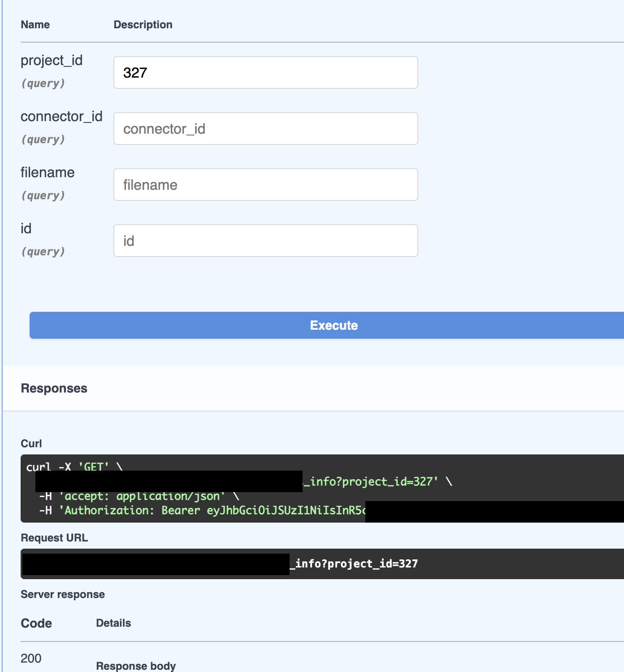Click the 200 status code entry
This screenshot has width=624, height=672.
31,659
